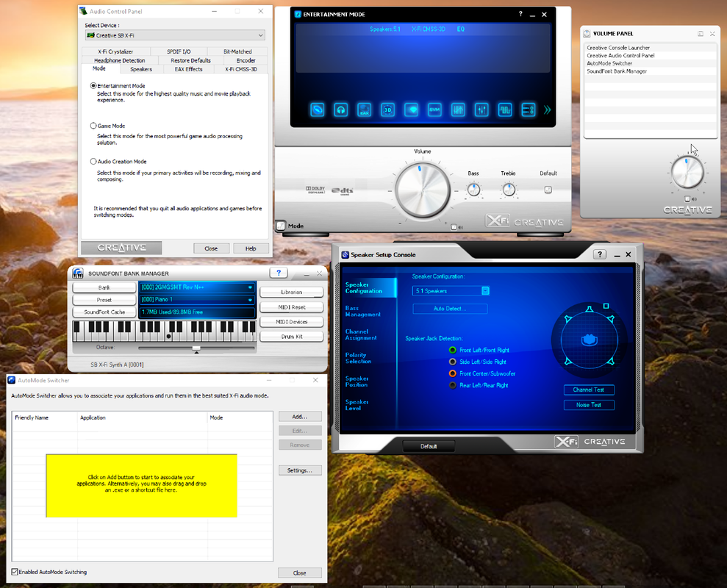Click the listener head icon in diagram

[590, 340]
